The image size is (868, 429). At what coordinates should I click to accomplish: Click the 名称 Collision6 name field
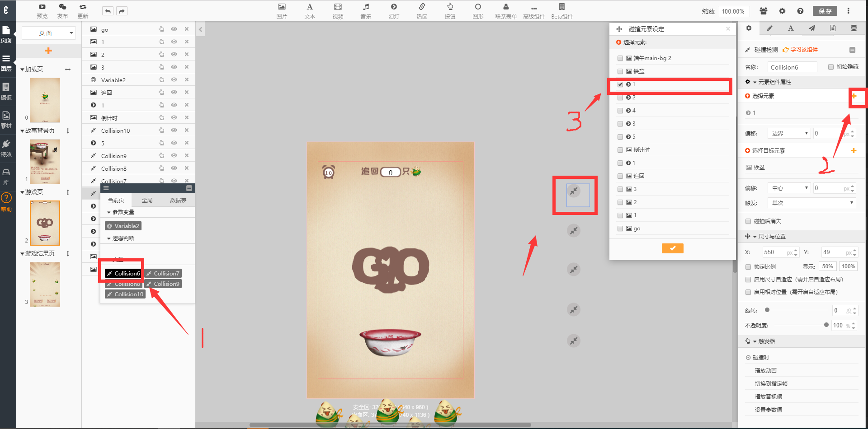pos(793,67)
